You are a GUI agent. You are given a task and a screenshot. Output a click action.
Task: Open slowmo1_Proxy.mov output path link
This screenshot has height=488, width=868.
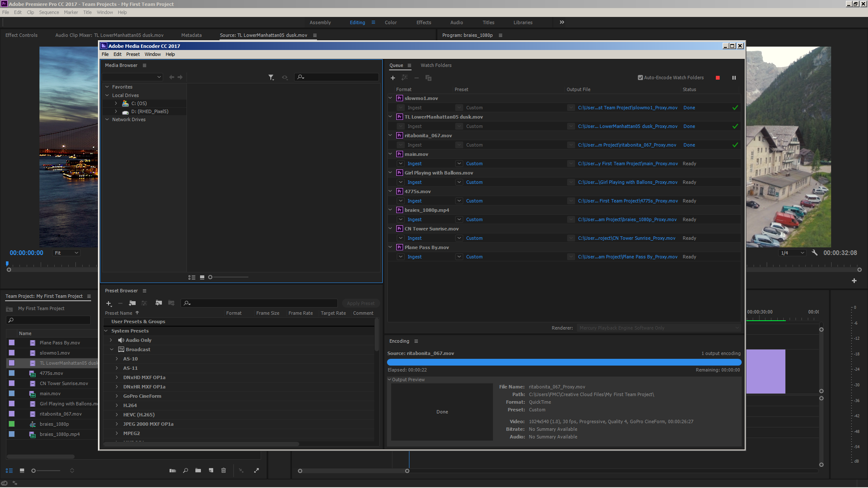[x=627, y=108]
